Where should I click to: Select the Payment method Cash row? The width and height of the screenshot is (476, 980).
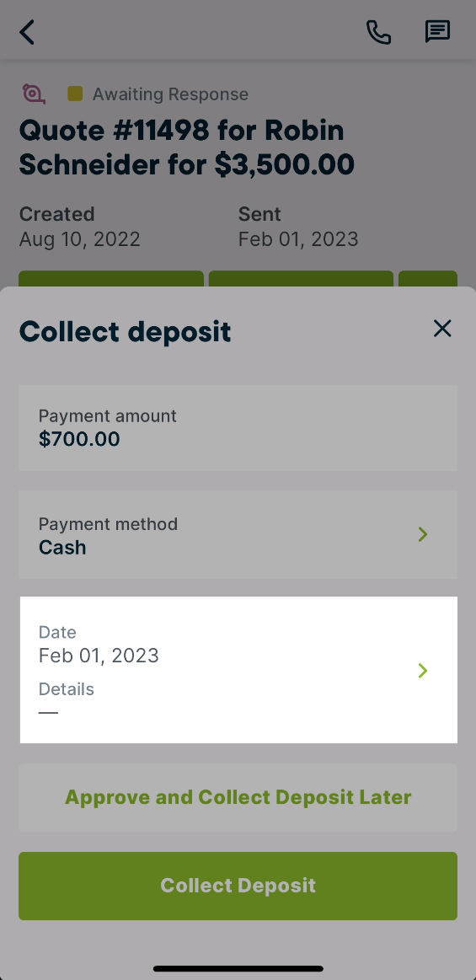[238, 535]
